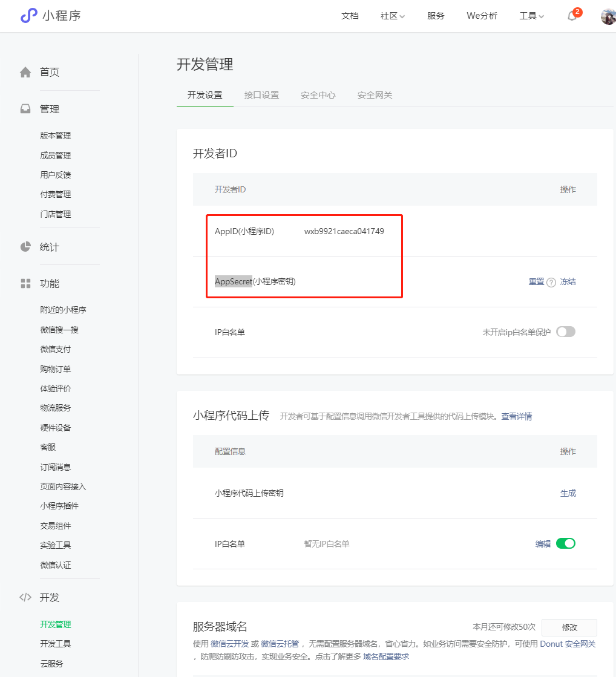Open 小程序插件 in the sidebar
616x677 pixels.
tap(59, 506)
